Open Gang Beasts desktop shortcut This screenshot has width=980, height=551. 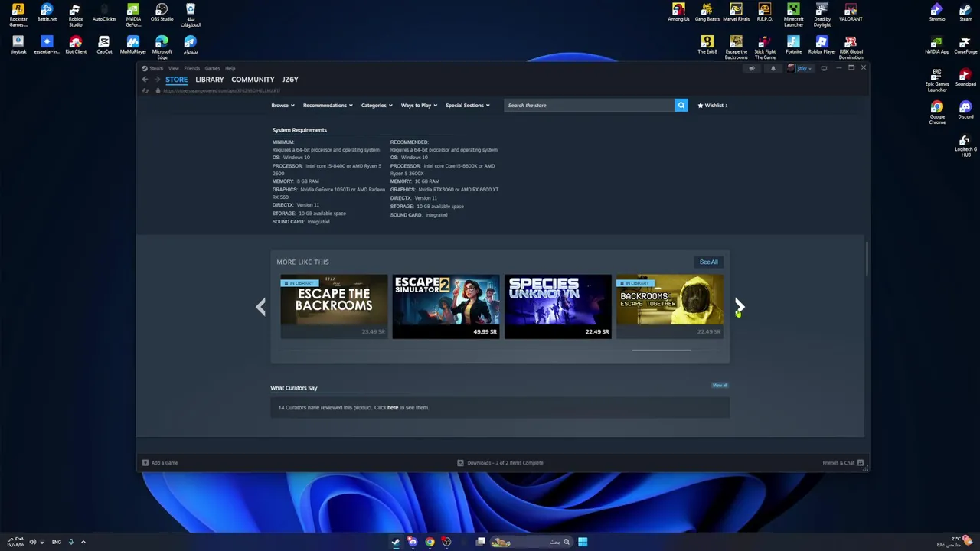coord(707,12)
